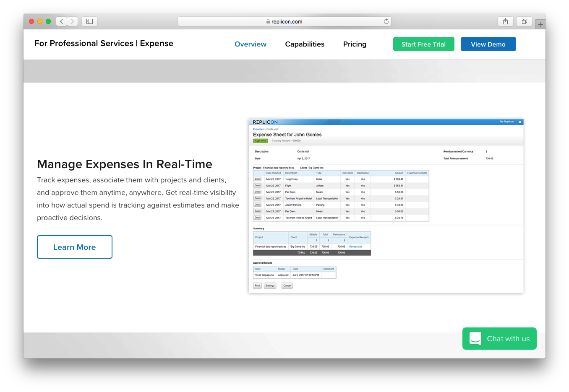Image resolution: width=569 pixels, height=392 pixels.
Task: Click the padlock icon in the address bar
Action: point(268,22)
